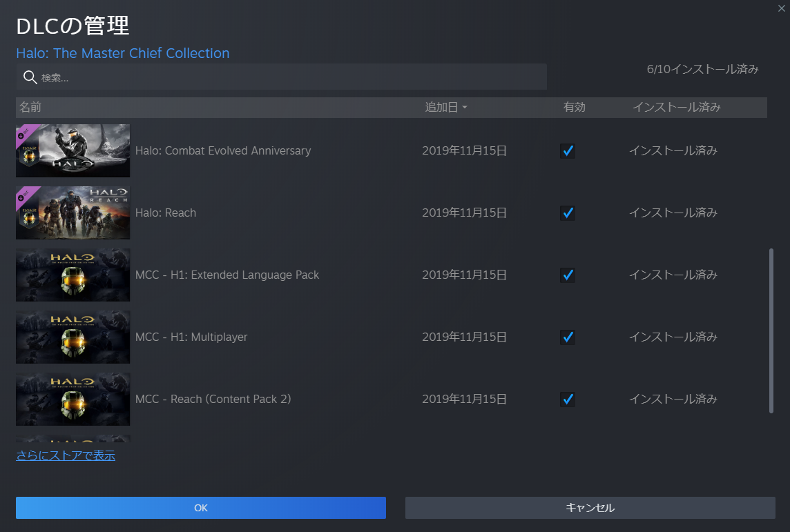Screen dimensions: 790x532
Task: Click MCC - H1: Multiplayer thumbnail
Action: pyautogui.click(x=73, y=337)
